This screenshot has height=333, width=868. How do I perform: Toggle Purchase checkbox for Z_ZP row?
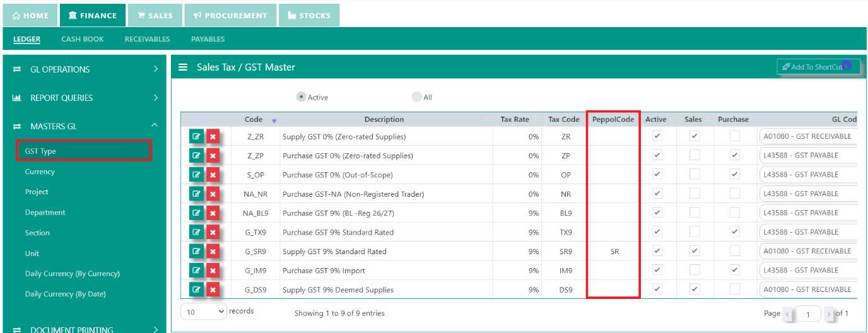[734, 155]
